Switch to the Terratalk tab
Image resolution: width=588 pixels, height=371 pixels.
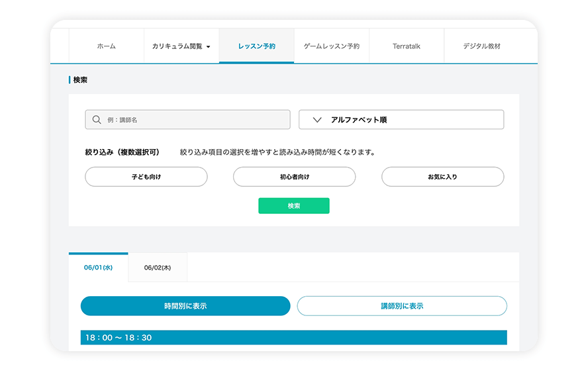406,46
